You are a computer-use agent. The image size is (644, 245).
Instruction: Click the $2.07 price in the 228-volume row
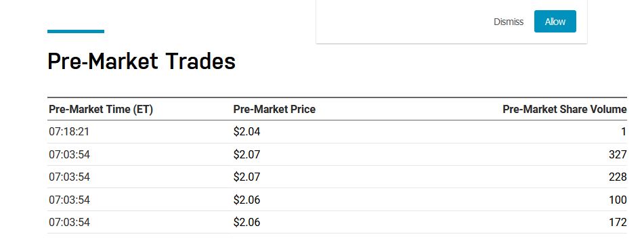click(x=246, y=177)
